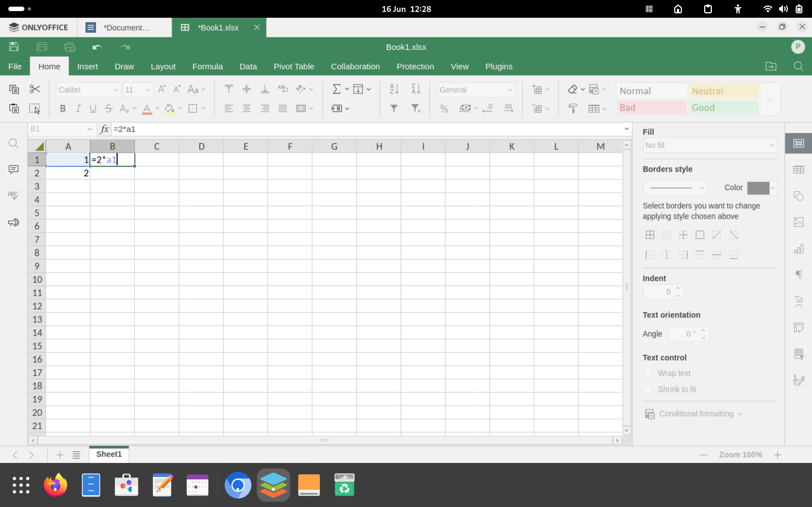
Task: Open the Fill dropdown showing No fill
Action: tap(710, 145)
